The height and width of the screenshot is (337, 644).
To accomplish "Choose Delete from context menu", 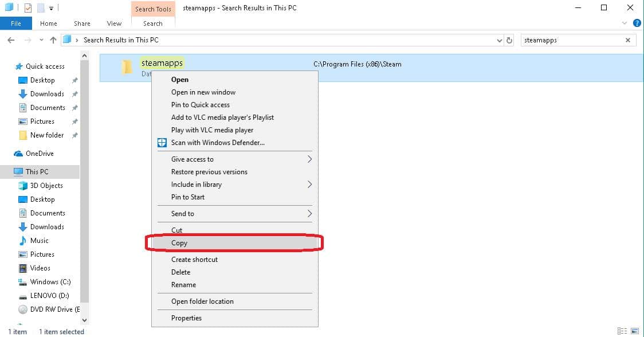I will pos(235,272).
